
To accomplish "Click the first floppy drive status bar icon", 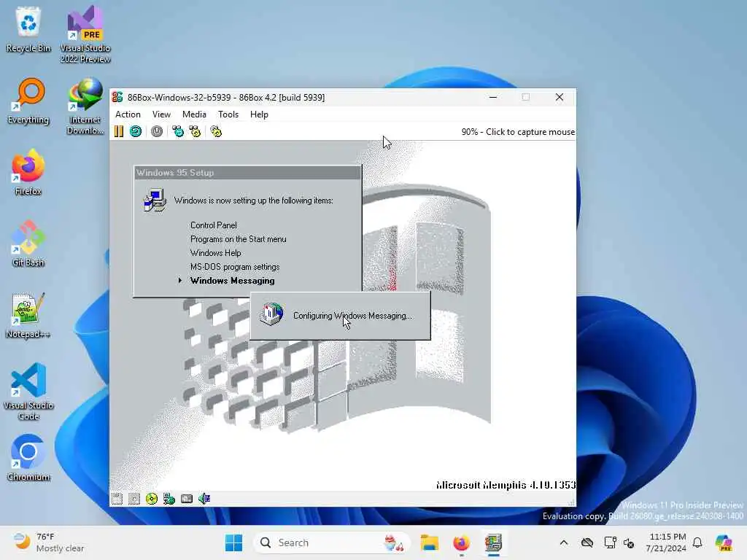I will pos(117,499).
